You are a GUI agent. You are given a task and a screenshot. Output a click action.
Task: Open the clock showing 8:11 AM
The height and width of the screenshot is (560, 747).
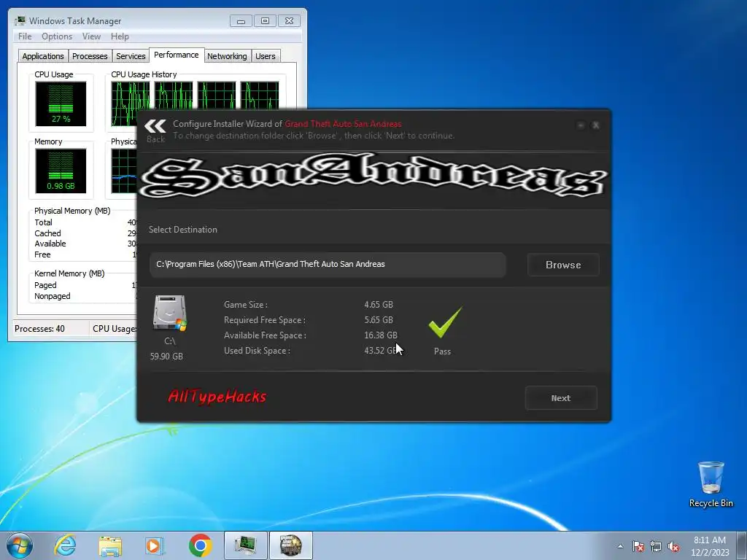[x=710, y=545]
